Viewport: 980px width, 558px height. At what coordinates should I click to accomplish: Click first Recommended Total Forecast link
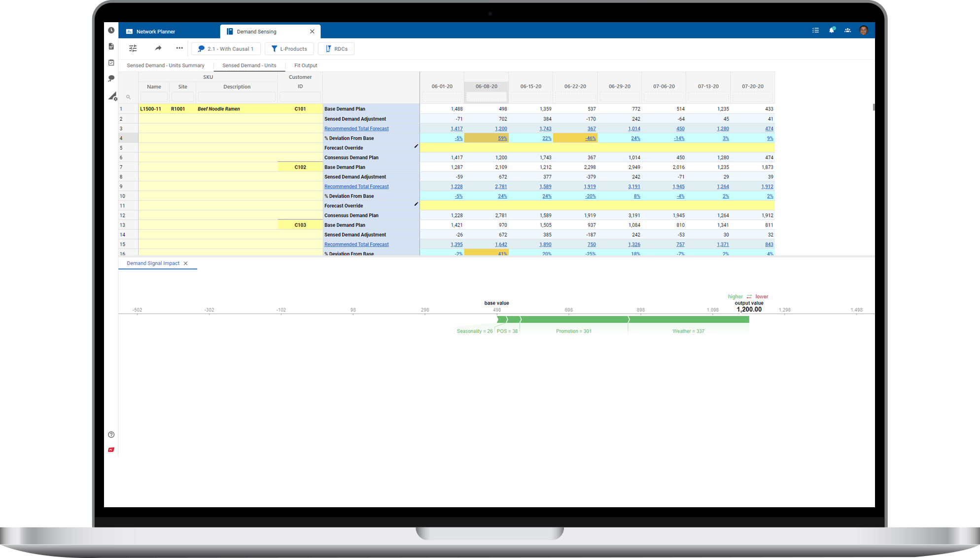pyautogui.click(x=356, y=129)
